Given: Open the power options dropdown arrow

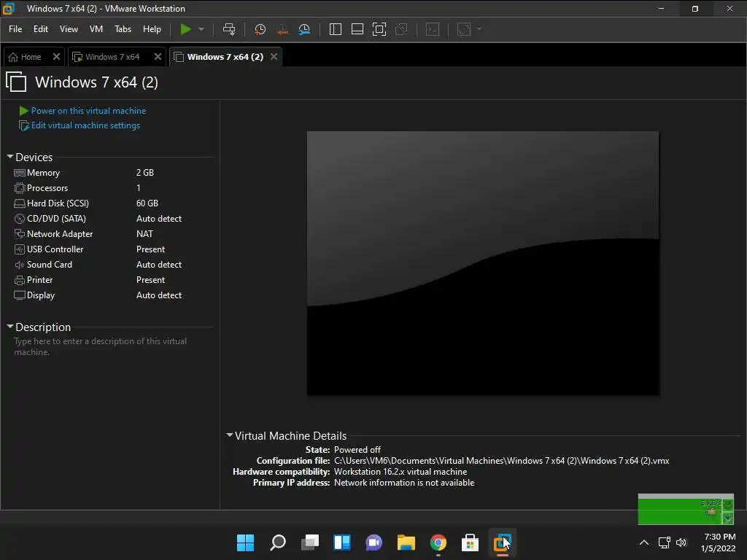Looking at the screenshot, I should pyautogui.click(x=201, y=29).
